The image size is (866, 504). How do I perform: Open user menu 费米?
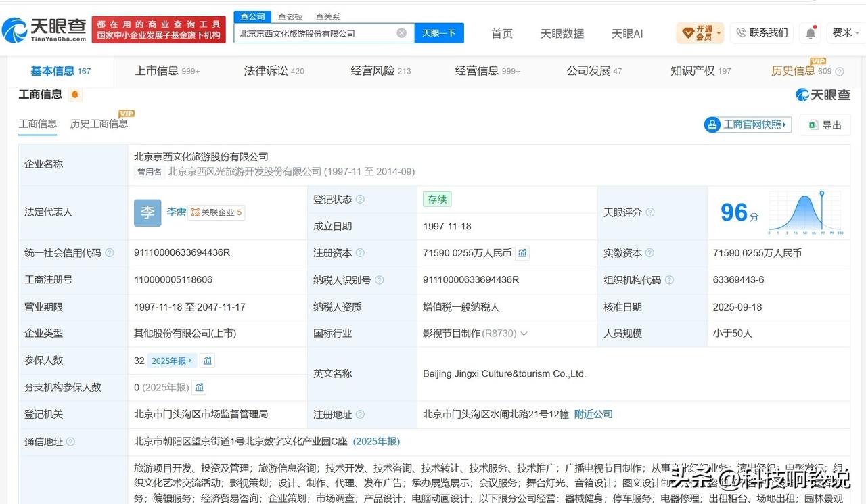coord(845,32)
